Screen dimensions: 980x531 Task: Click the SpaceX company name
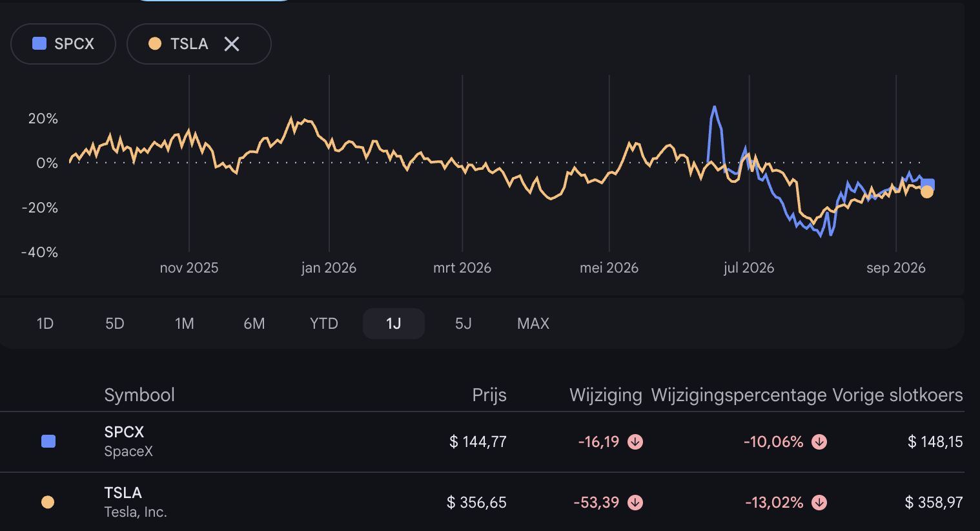pyautogui.click(x=128, y=452)
